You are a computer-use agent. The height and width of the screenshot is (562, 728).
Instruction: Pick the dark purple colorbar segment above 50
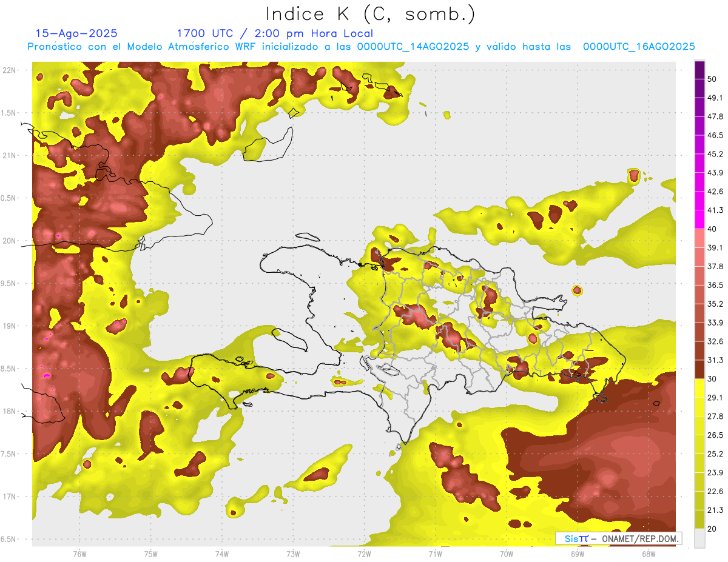(699, 70)
